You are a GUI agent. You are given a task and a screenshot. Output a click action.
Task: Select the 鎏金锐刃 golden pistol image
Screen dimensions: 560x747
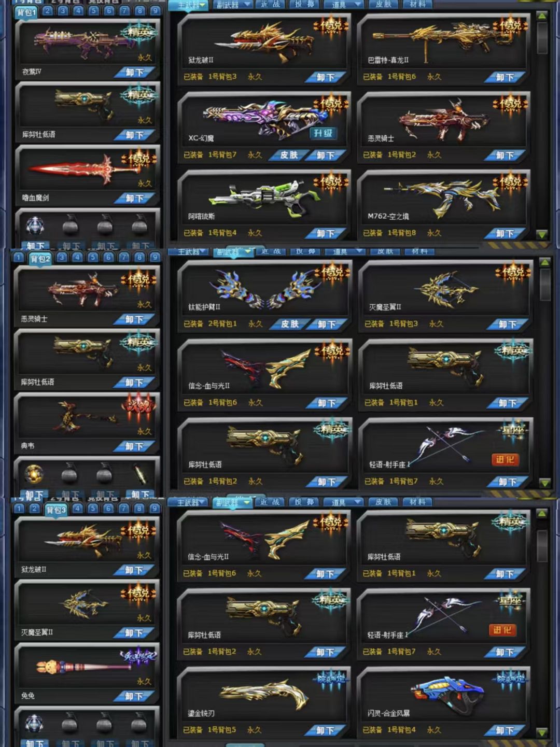click(264, 694)
